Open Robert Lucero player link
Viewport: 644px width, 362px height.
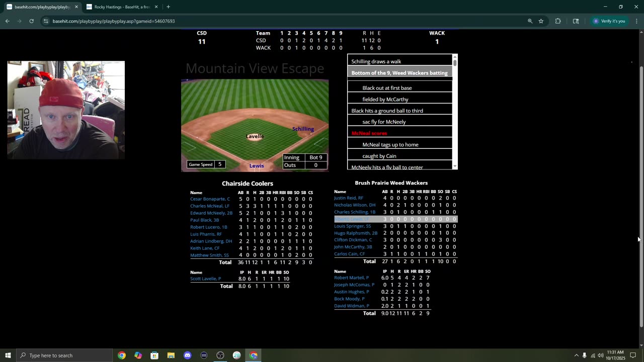209,227
